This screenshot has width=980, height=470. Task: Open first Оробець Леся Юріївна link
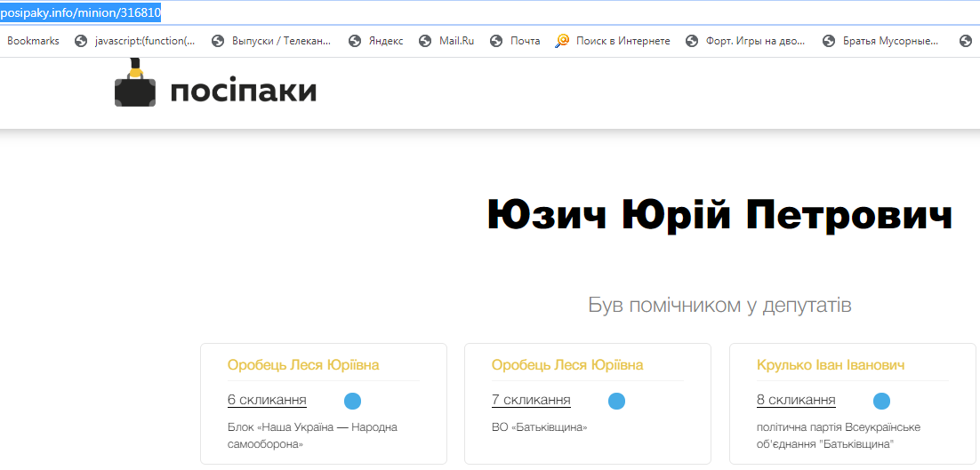pos(303,365)
